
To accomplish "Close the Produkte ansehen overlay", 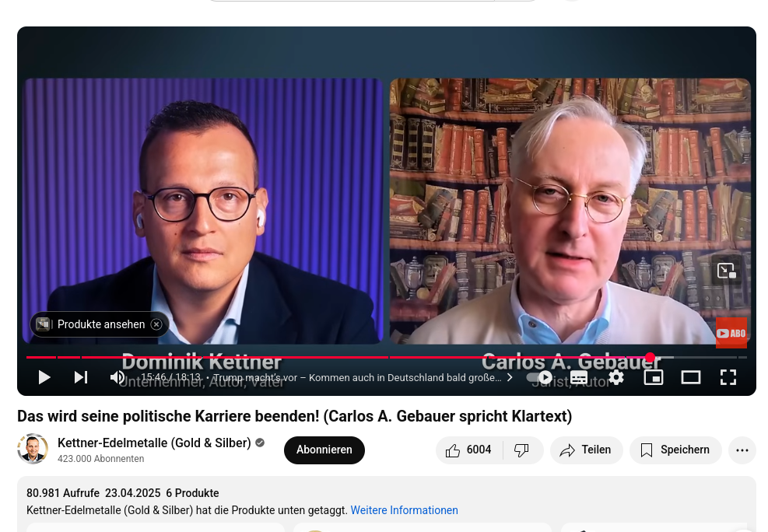I will pyautogui.click(x=156, y=324).
